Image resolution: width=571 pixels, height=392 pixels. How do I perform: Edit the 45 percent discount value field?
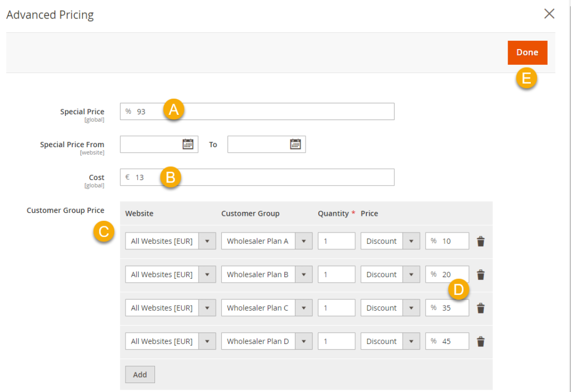tap(453, 342)
